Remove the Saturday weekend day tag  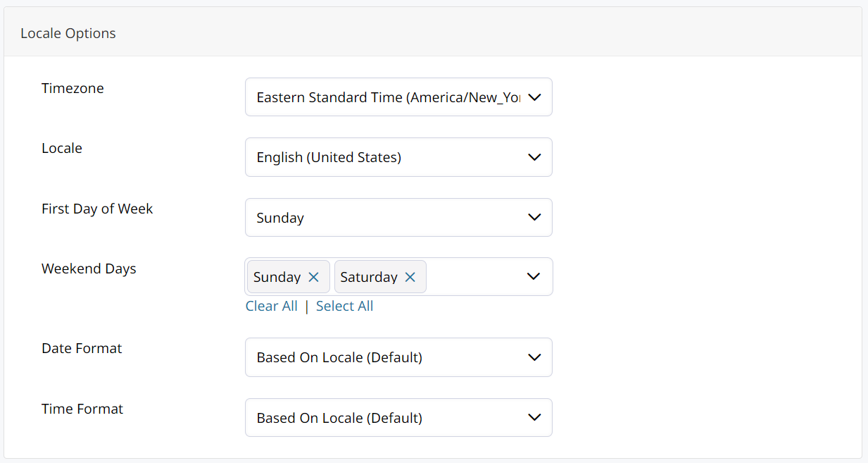pyautogui.click(x=410, y=278)
